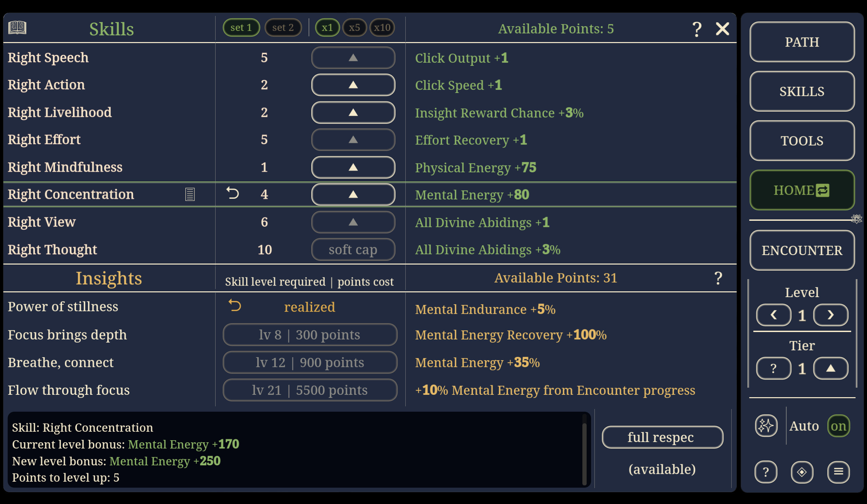The width and height of the screenshot is (867, 504).
Task: Upgrade Right Mindfulness skill one level
Action: (353, 167)
